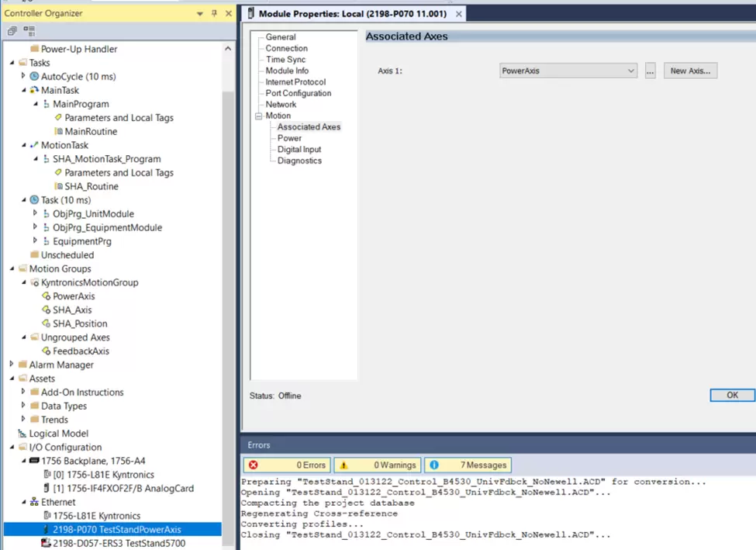
Task: Click the TestStand5700 drive icon
Action: 47,543
